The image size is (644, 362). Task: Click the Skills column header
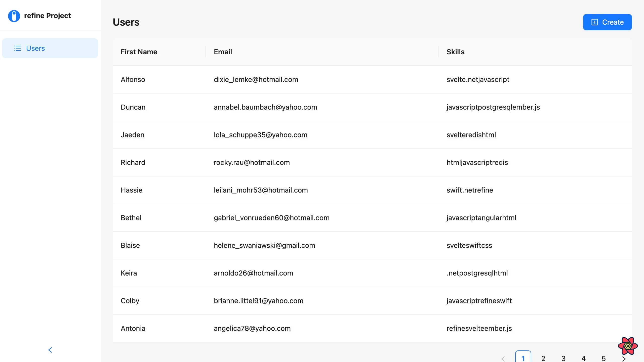click(x=455, y=52)
